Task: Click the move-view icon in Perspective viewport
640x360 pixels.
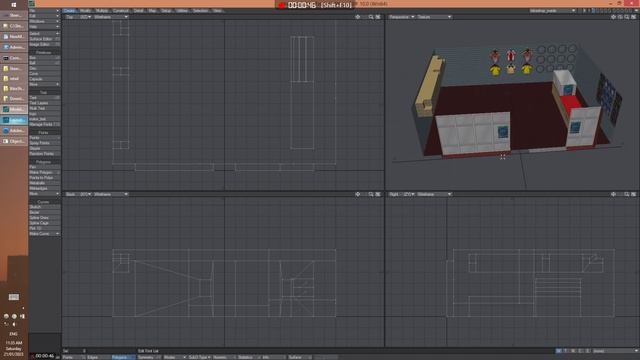Action: pos(613,17)
